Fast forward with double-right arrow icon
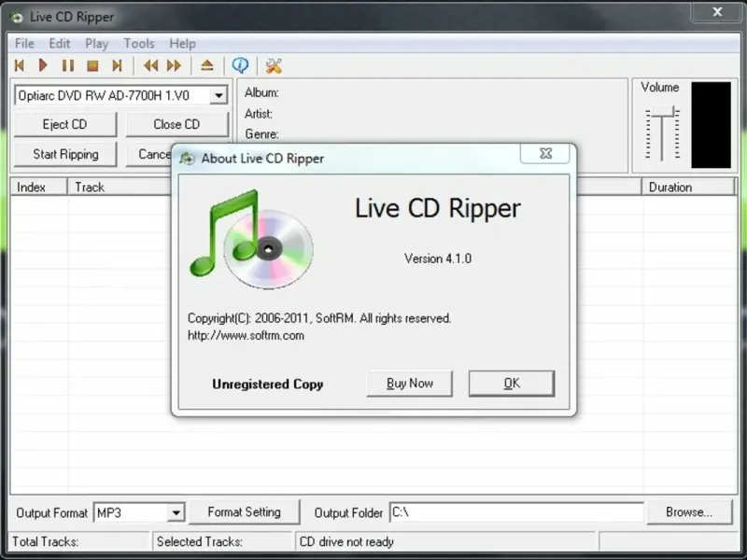This screenshot has height=560, width=747. click(x=175, y=65)
